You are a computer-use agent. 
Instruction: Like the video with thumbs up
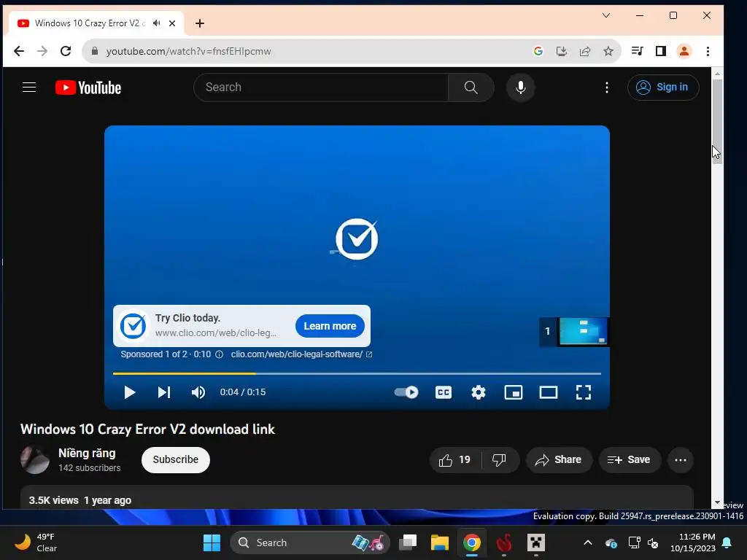[x=455, y=460]
